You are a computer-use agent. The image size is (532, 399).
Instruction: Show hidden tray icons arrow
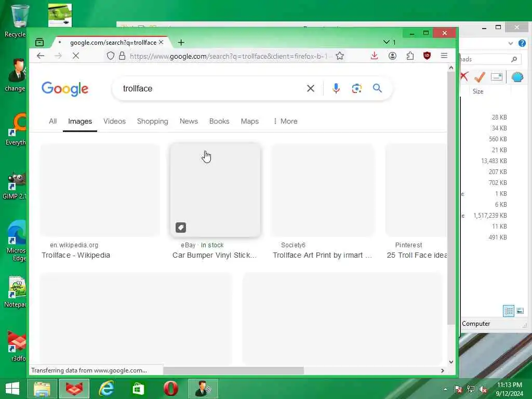coord(445,389)
